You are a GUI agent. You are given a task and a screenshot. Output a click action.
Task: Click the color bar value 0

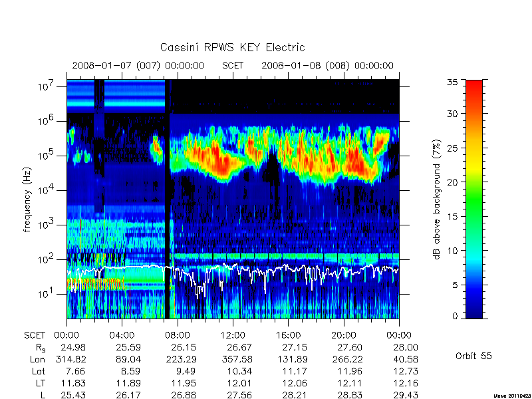click(x=455, y=316)
